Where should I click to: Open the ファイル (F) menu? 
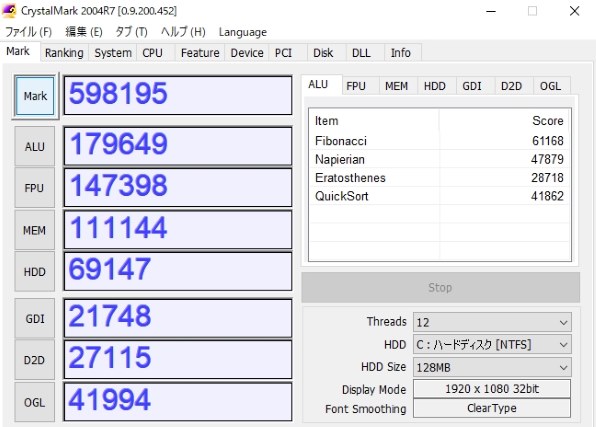pyautogui.click(x=29, y=32)
